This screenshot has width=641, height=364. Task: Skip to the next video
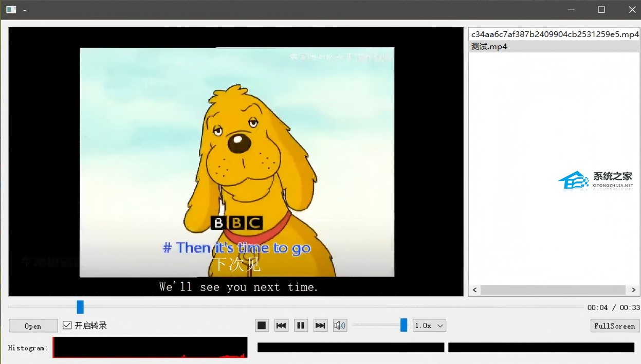(320, 325)
